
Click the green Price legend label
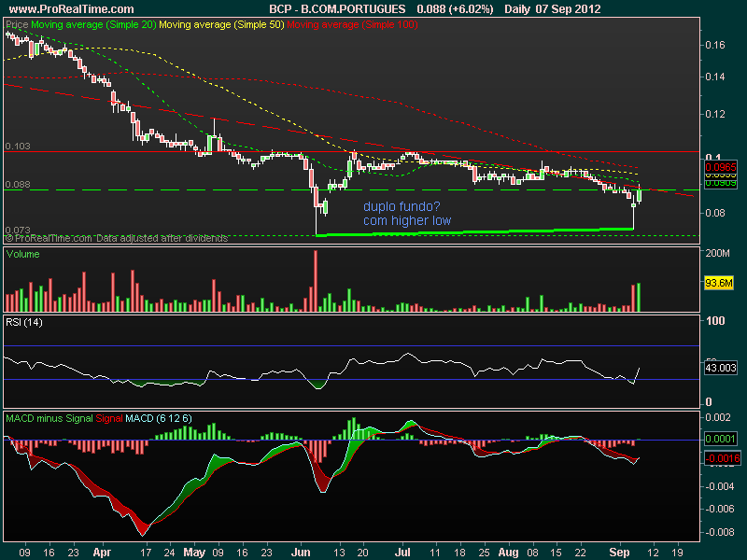click(17, 21)
